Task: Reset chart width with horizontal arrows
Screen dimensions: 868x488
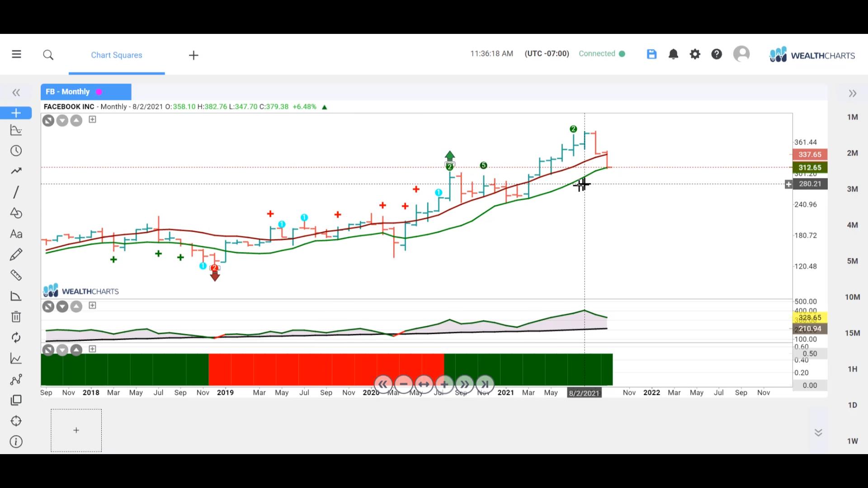Action: point(424,385)
